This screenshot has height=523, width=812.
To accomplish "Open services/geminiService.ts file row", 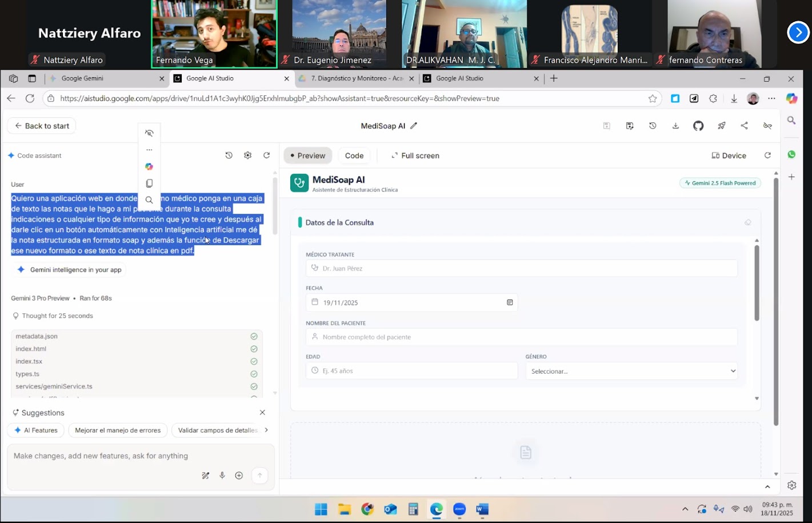I will click(137, 386).
